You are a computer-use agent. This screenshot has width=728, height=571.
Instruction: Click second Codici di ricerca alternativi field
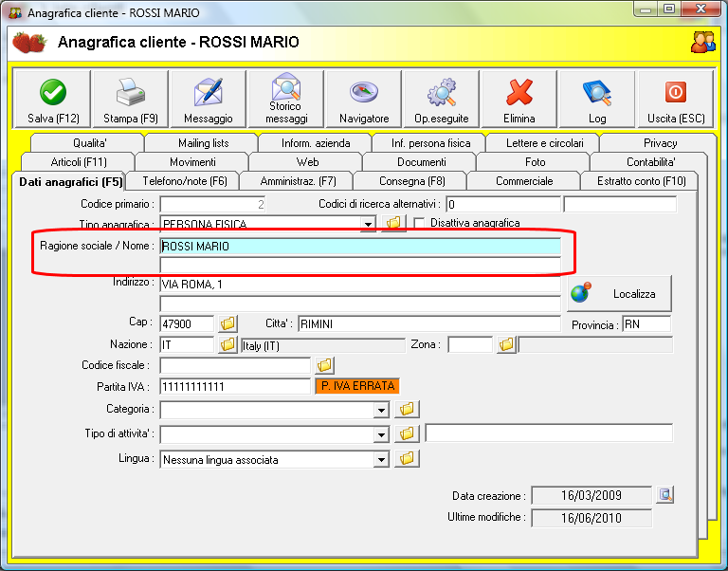[620, 204]
